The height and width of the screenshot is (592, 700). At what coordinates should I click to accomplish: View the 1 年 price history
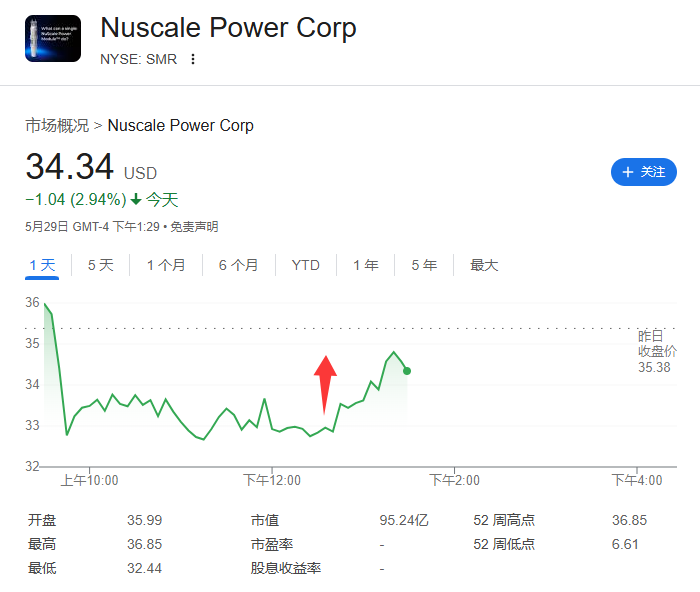click(x=366, y=265)
